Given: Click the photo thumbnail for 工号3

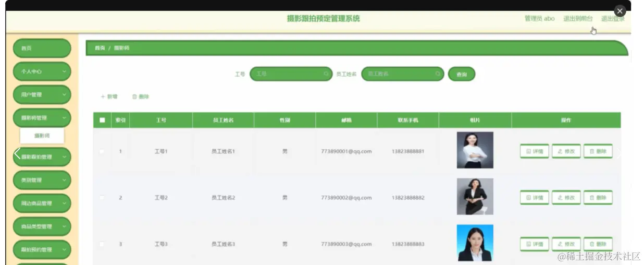Looking at the screenshot, I should coord(475,243).
